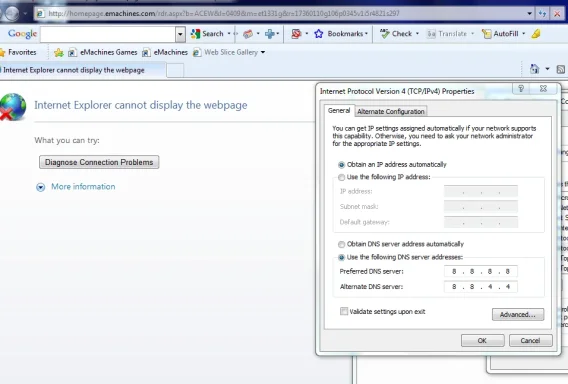Open the address bar history dropdown
The width and height of the screenshot is (568, 384).
[529, 14]
